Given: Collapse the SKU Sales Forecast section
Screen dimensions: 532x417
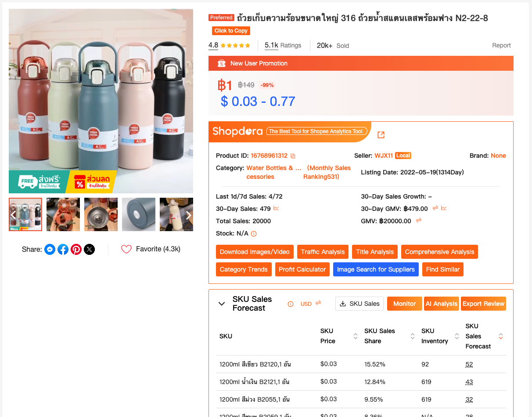Looking at the screenshot, I should 222,304.
